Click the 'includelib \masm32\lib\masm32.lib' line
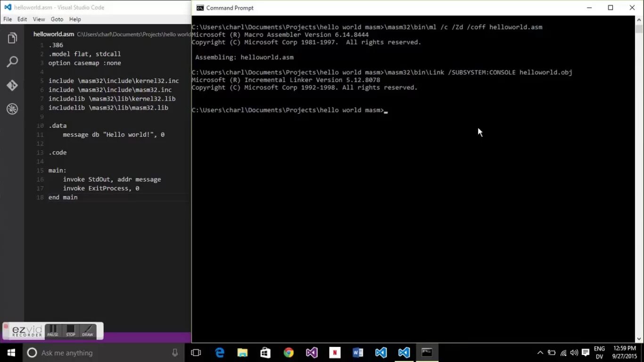The image size is (644, 362). click(x=108, y=108)
